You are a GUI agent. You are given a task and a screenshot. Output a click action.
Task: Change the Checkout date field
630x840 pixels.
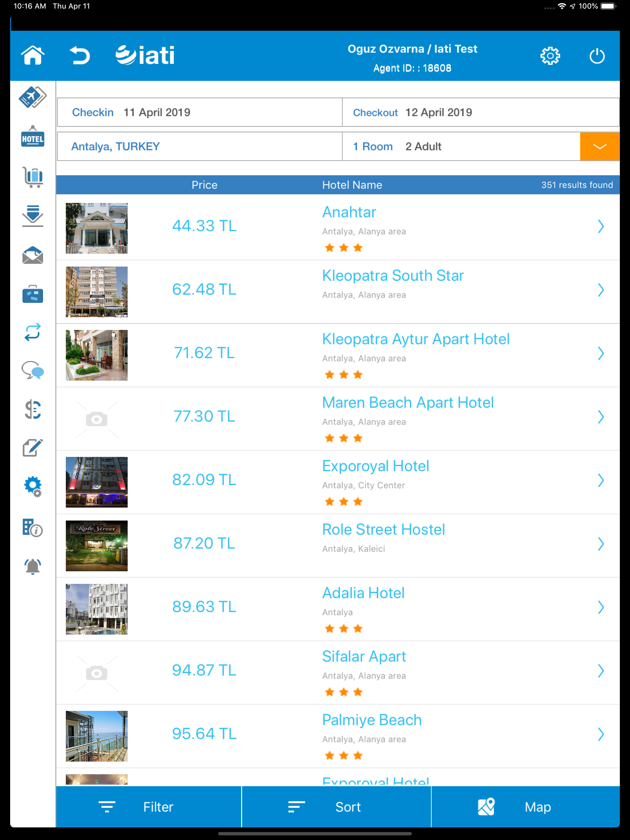[x=481, y=113]
